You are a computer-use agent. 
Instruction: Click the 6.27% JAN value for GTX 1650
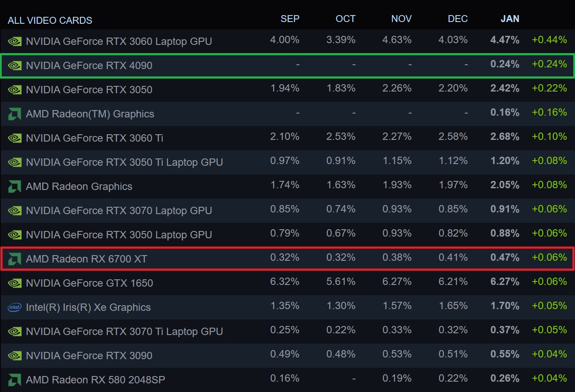pyautogui.click(x=505, y=281)
